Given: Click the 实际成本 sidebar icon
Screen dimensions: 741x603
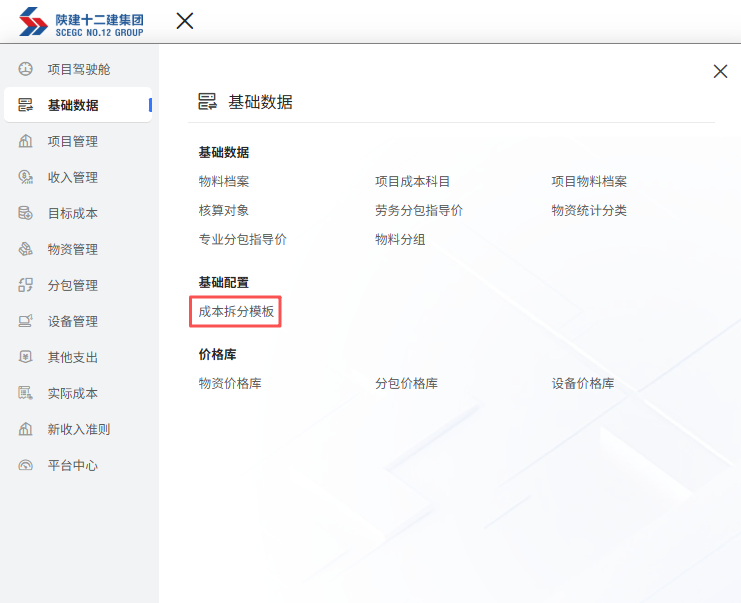Looking at the screenshot, I should [x=26, y=393].
